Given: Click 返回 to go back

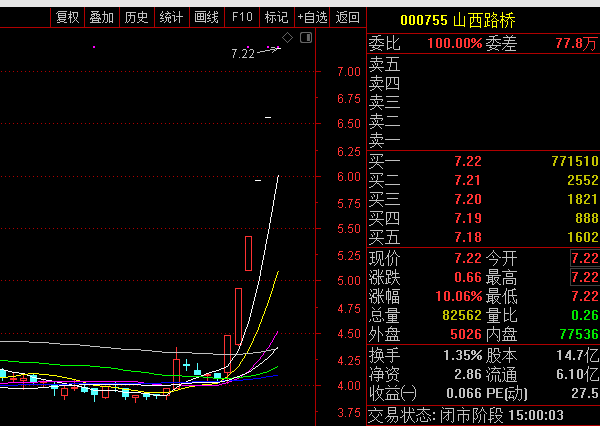Looking at the screenshot, I should click(347, 17).
